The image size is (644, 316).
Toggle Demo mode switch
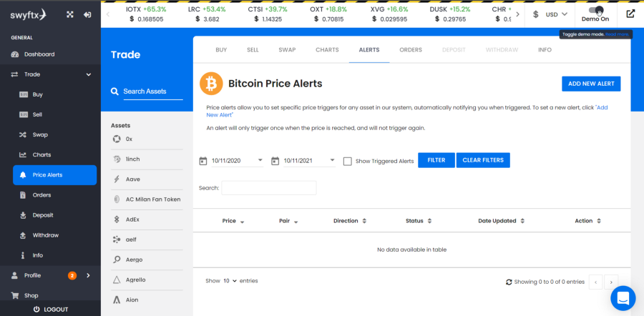(x=595, y=10)
